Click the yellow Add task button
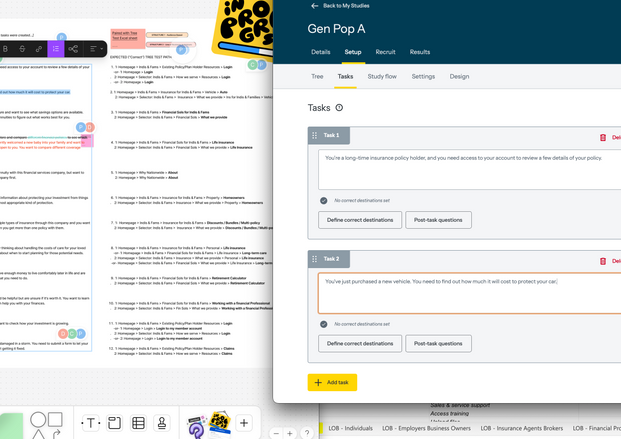Viewport: 621px width, 439px height. [x=332, y=382]
